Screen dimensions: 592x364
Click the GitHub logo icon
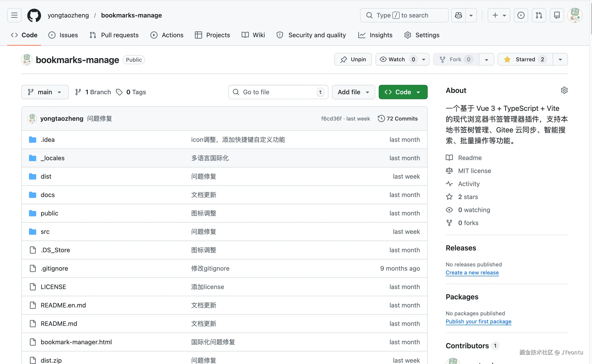[34, 15]
